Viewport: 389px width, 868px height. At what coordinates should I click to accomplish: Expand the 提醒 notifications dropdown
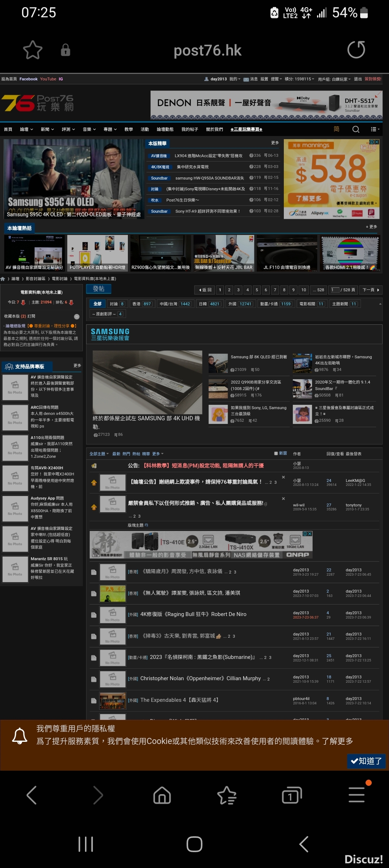[x=276, y=79]
